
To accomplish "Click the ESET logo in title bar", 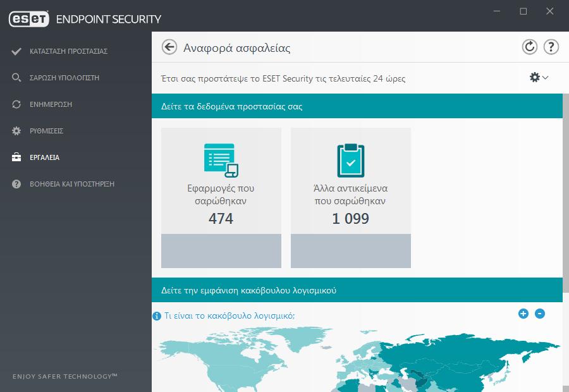I will pos(29,19).
